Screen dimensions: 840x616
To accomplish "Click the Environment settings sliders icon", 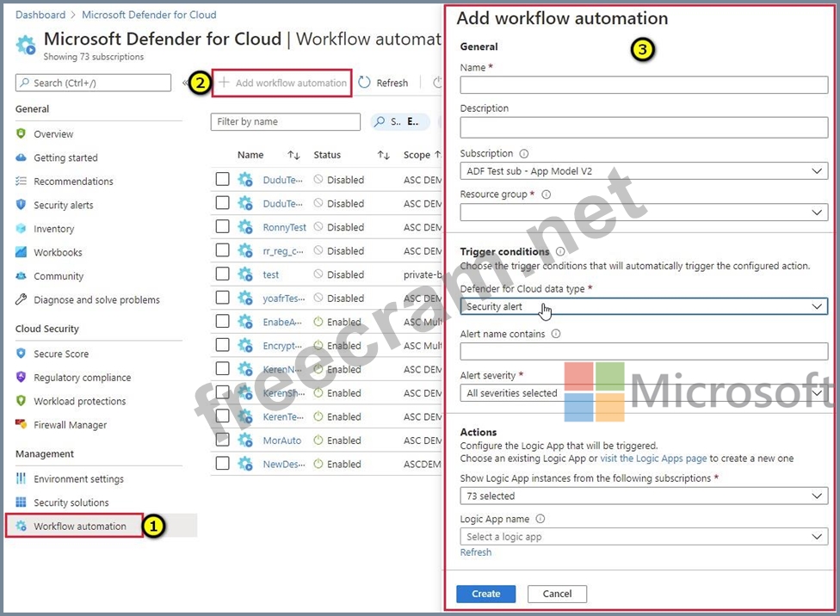I will [x=21, y=478].
